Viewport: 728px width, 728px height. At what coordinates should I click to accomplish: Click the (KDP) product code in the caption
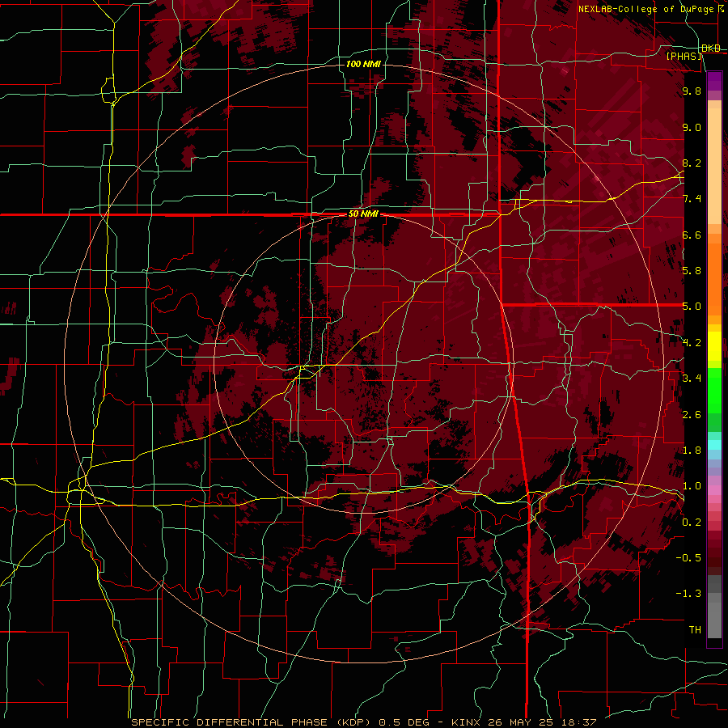click(x=354, y=722)
